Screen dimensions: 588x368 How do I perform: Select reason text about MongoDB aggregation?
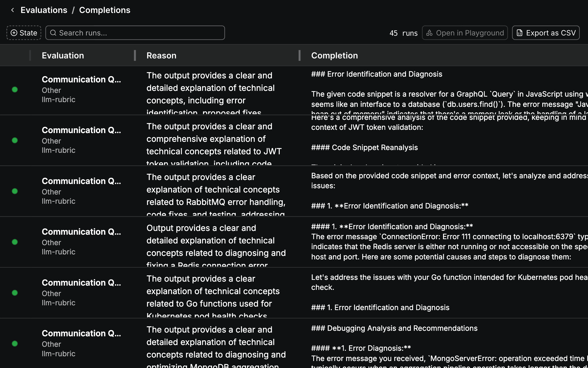tap(216, 347)
